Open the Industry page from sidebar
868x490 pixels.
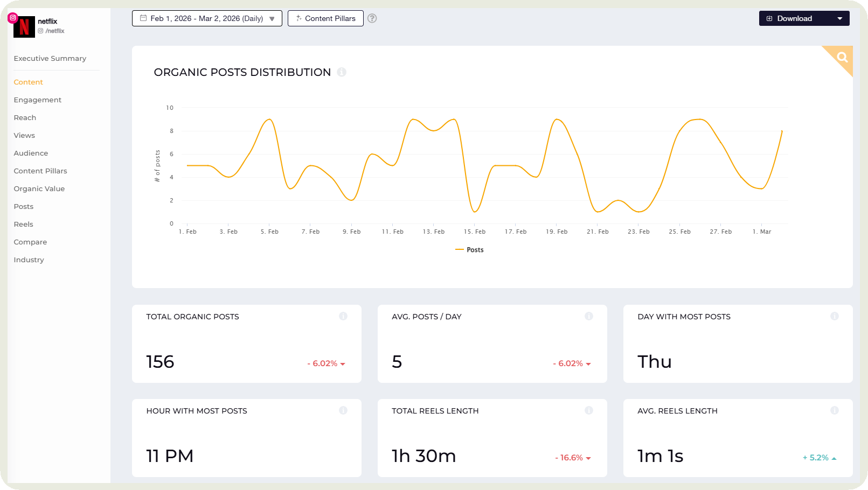(x=29, y=260)
